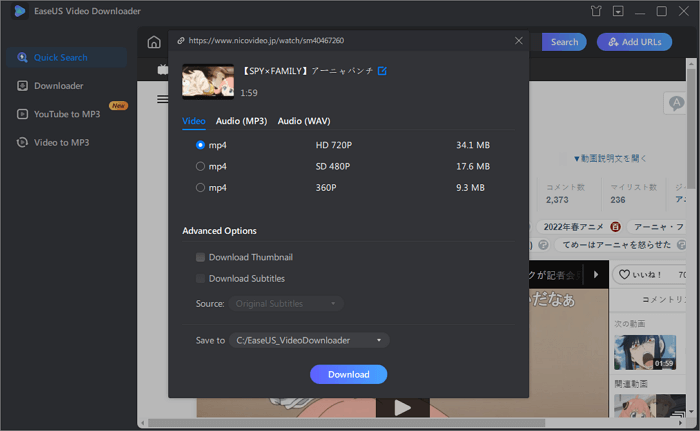The height and width of the screenshot is (431, 700).
Task: Open next video thumbnail with 01:59
Action: tap(645, 353)
